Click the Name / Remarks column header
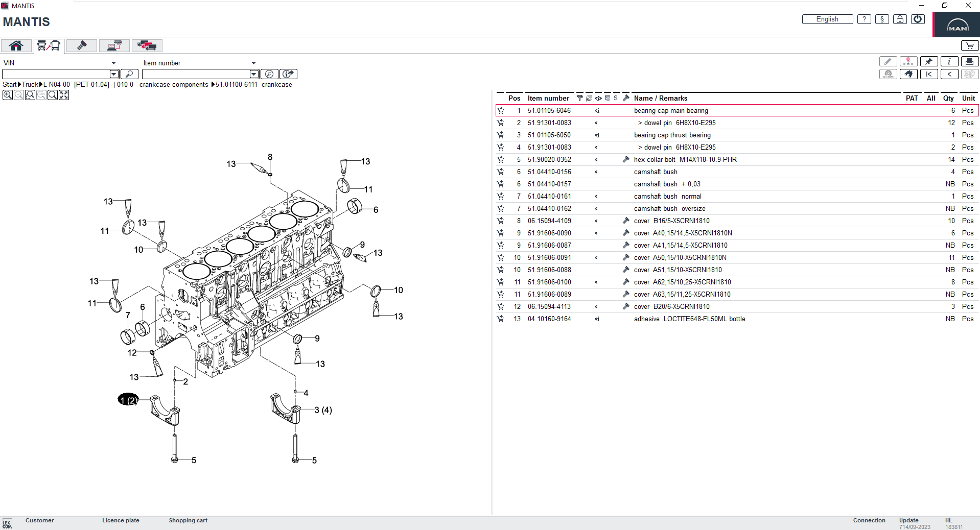This screenshot has width=980, height=530. 660,99
